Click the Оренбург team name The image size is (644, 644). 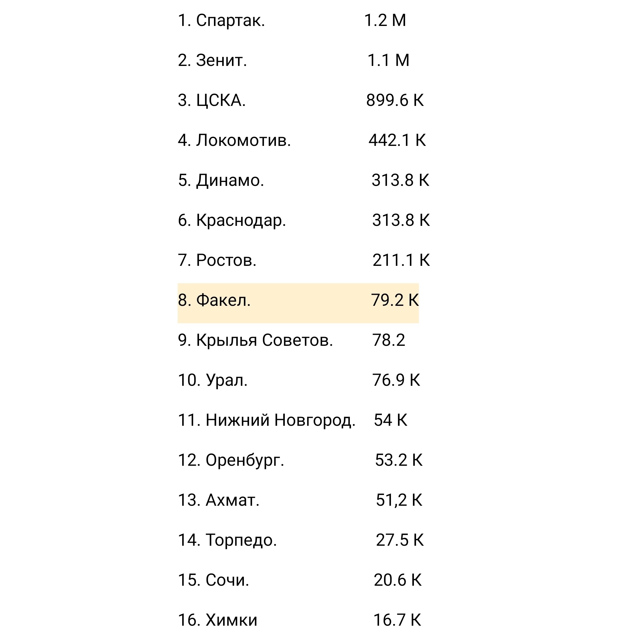point(244,460)
